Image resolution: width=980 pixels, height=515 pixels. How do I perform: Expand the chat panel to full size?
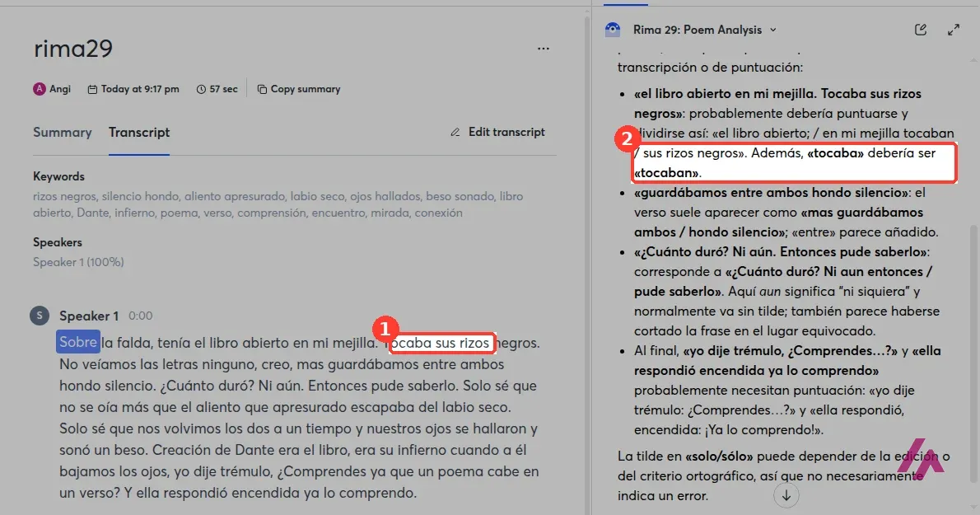coord(953,30)
